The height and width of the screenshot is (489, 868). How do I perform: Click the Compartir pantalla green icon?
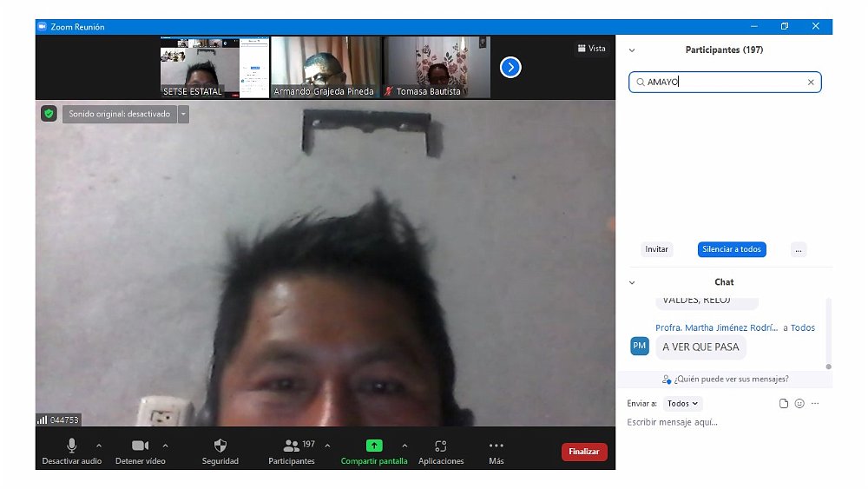click(374, 446)
